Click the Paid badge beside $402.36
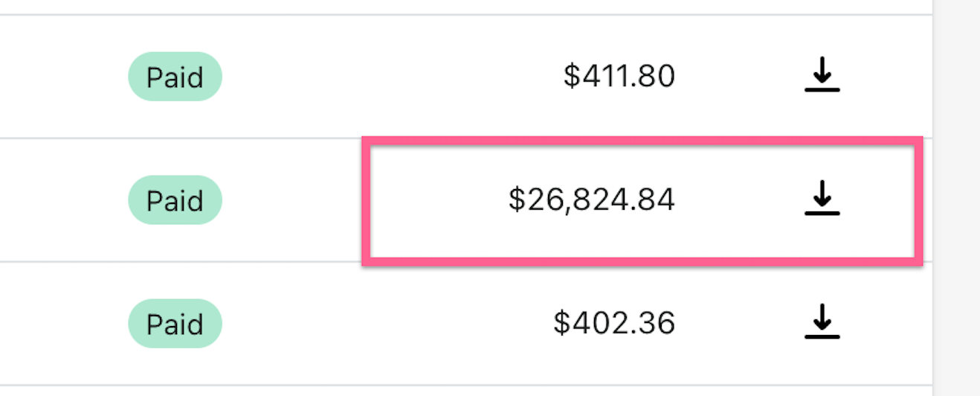 (x=175, y=323)
